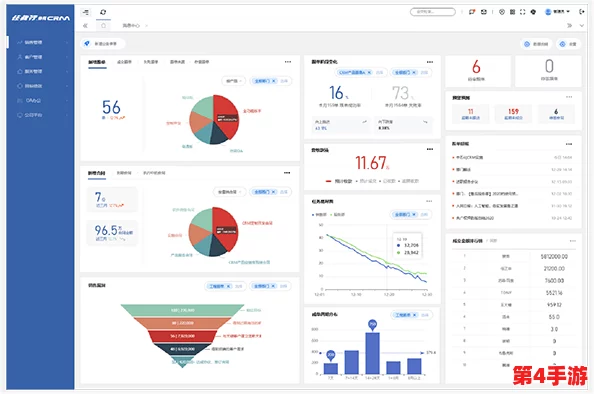Toggle the red legend item under 11.67

click(339, 181)
